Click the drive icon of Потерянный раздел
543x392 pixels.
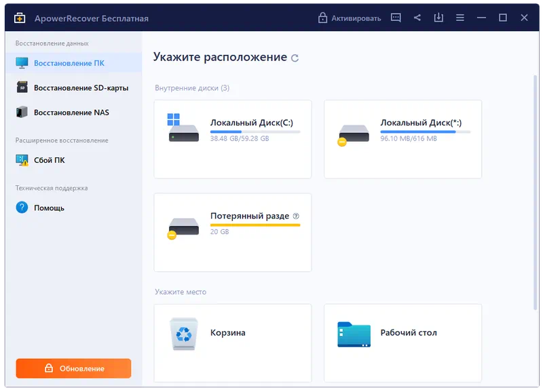(183, 229)
